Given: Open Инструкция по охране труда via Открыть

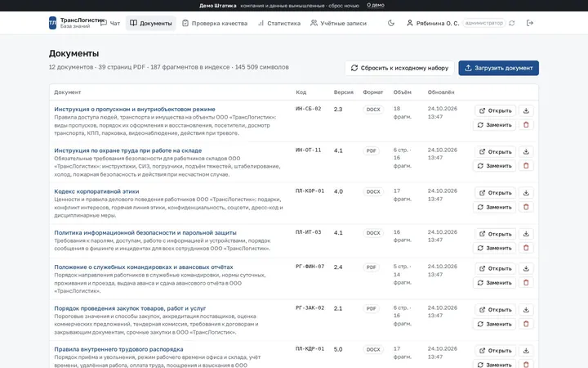Looking at the screenshot, I should coord(496,152).
